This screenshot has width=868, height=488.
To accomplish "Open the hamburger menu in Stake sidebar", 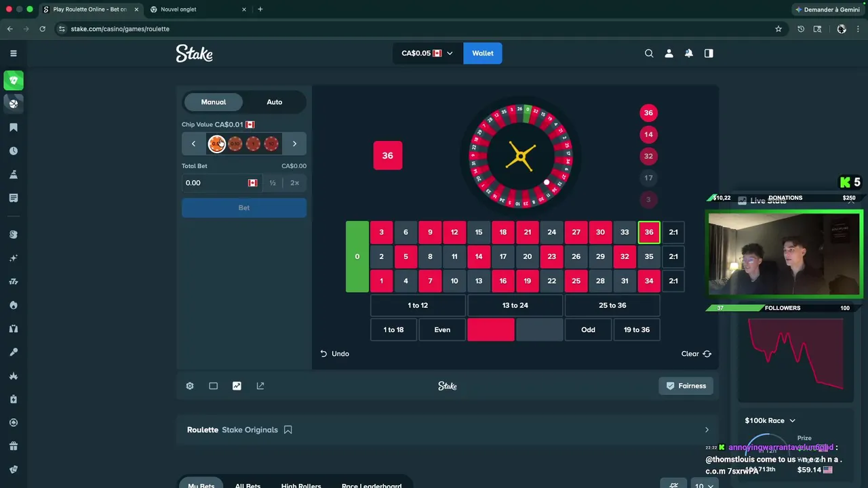I will tap(13, 53).
